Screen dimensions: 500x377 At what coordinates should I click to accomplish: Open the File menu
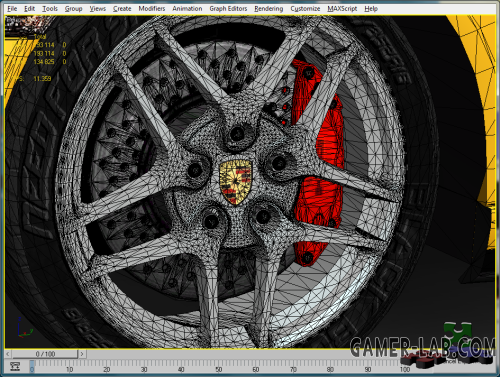[12, 9]
